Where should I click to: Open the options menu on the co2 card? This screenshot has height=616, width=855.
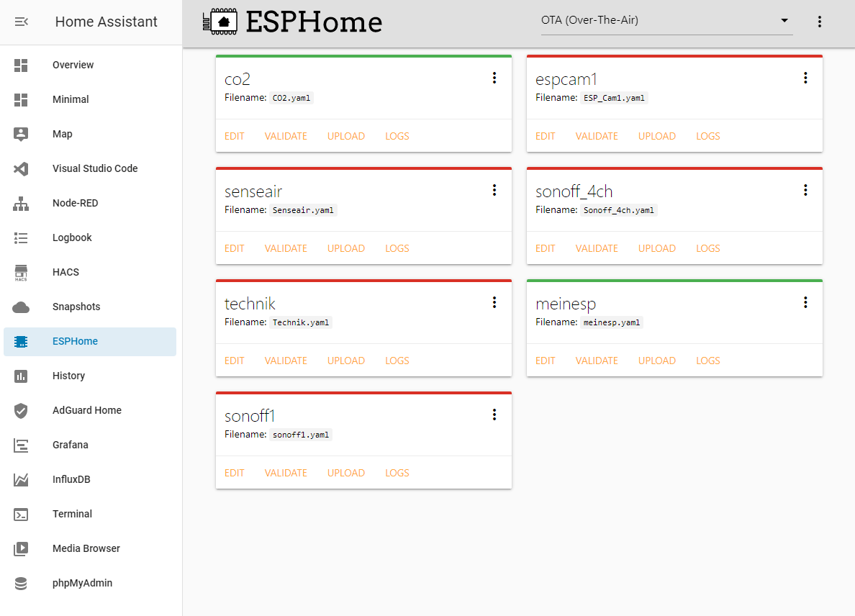494,78
